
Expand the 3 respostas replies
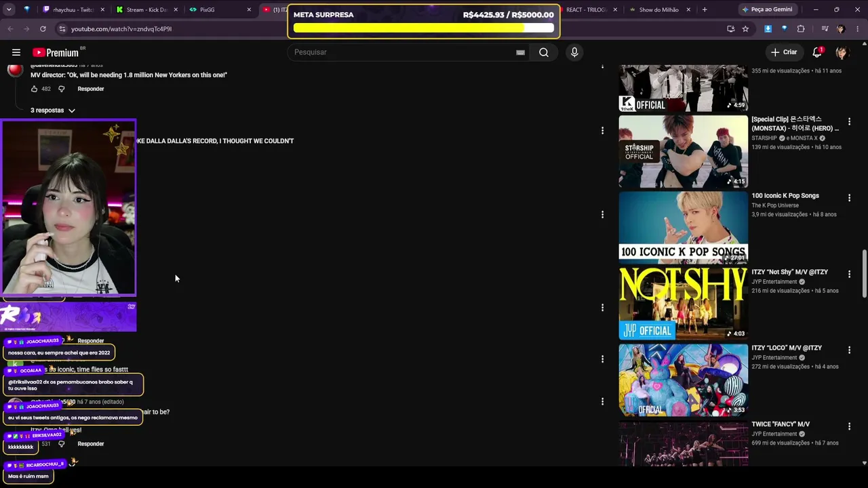pyautogui.click(x=53, y=110)
